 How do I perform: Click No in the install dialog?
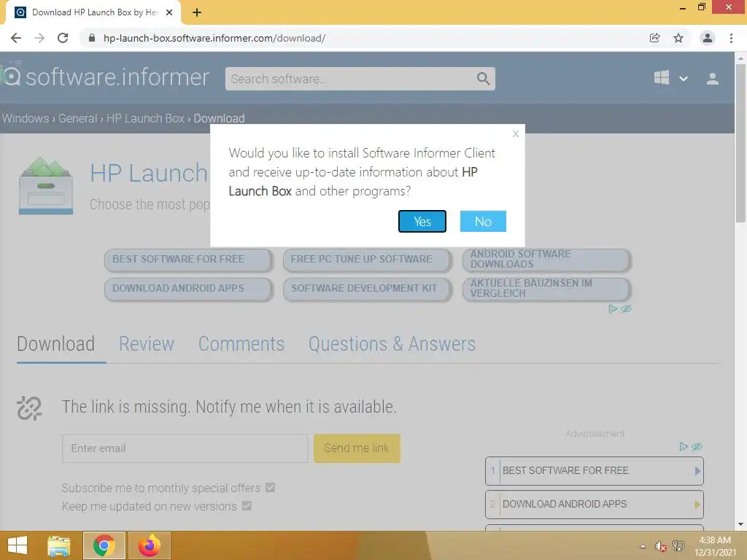point(483,222)
